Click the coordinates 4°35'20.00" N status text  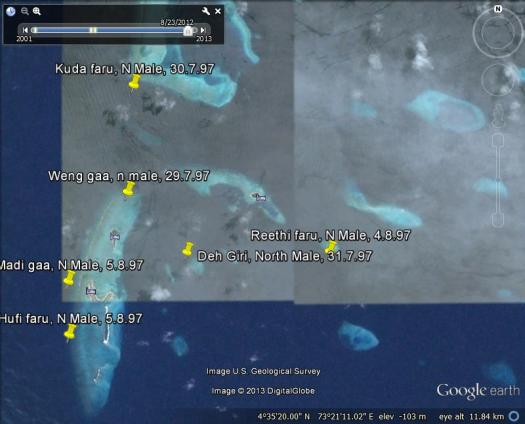tap(284, 417)
